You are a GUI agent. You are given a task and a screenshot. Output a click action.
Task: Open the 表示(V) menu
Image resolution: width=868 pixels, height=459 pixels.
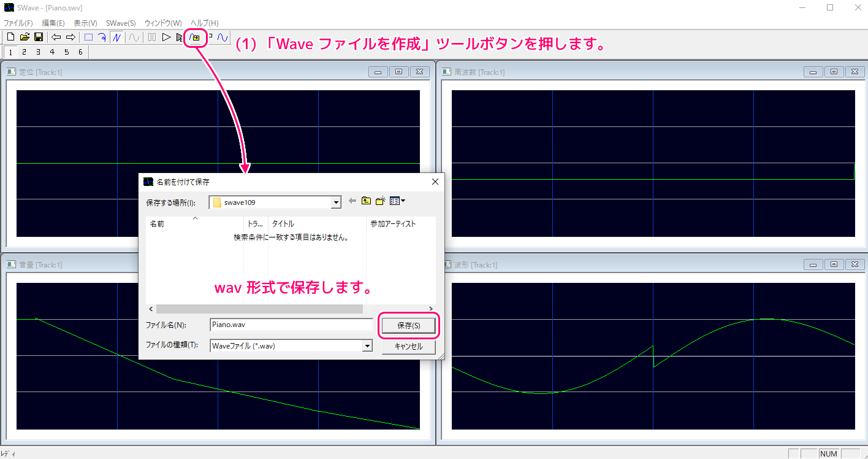[85, 23]
